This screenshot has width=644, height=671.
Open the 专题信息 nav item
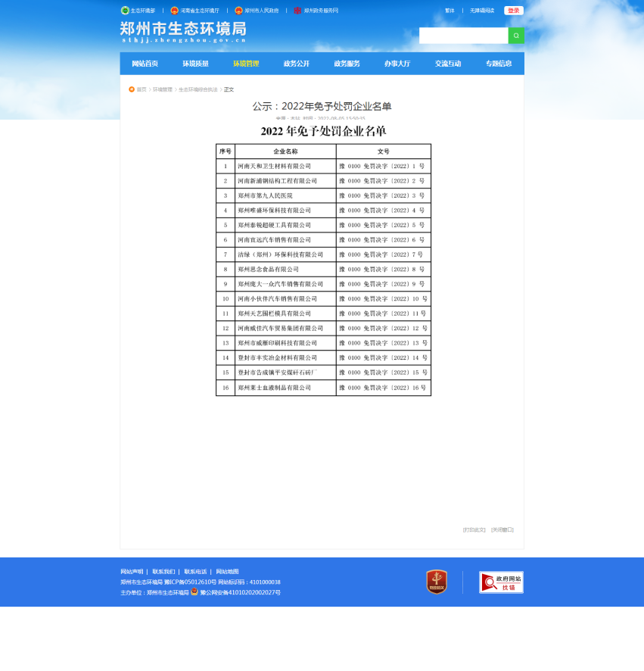coord(499,64)
